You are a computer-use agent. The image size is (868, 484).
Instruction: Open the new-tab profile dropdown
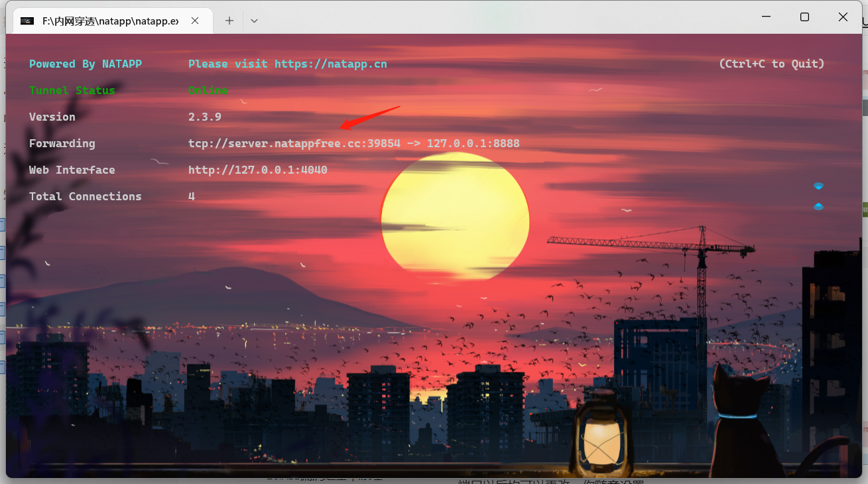pos(254,21)
